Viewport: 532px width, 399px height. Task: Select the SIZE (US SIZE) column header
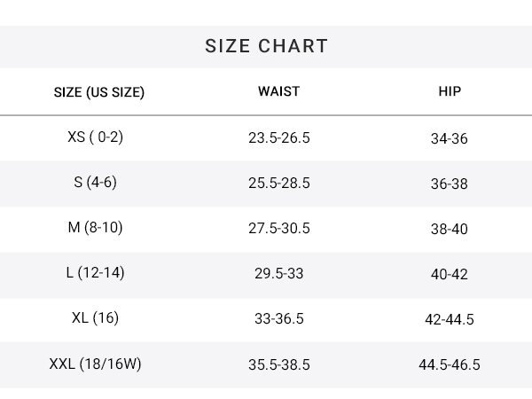pos(99,92)
